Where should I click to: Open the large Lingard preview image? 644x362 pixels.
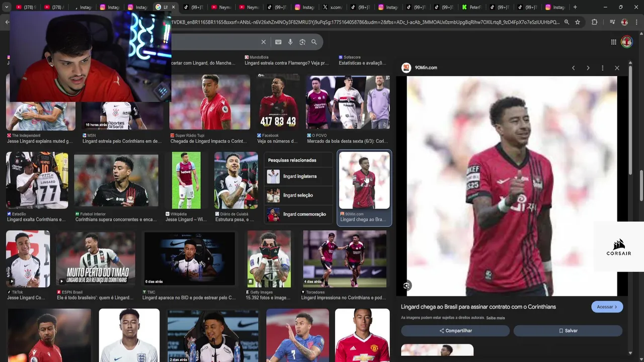point(512,186)
